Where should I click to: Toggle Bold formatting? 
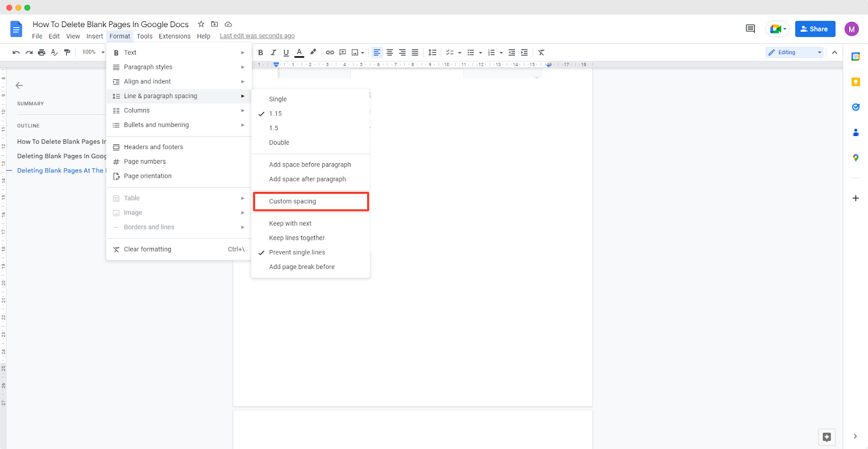pyautogui.click(x=260, y=53)
